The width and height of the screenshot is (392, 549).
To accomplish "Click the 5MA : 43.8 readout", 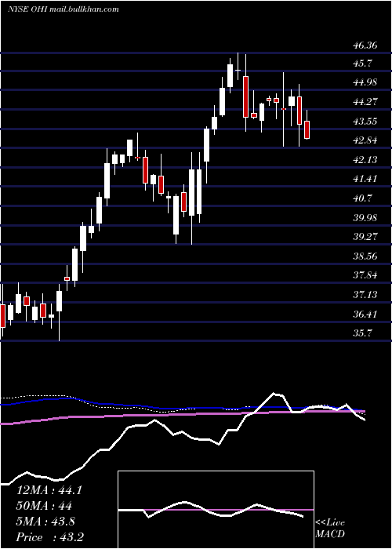I will click(45, 522).
